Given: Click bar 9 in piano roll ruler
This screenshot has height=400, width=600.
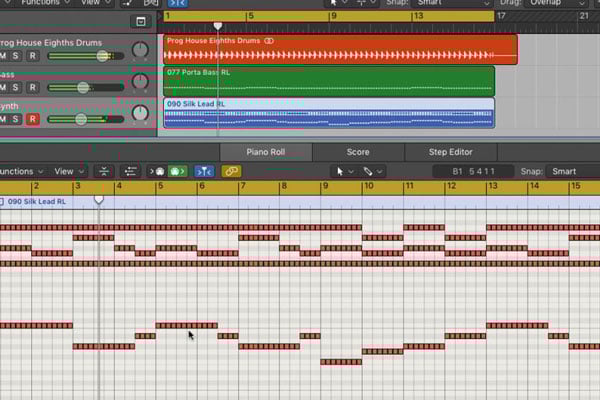Looking at the screenshot, I should coord(325,187).
